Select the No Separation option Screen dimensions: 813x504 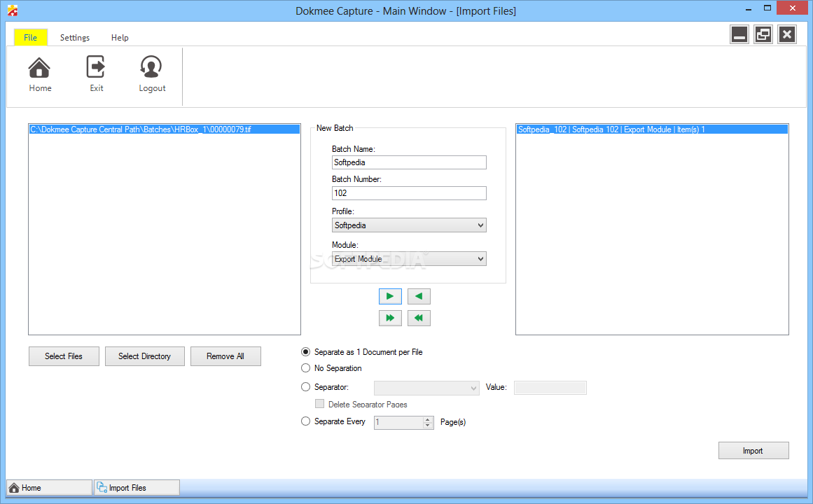306,368
